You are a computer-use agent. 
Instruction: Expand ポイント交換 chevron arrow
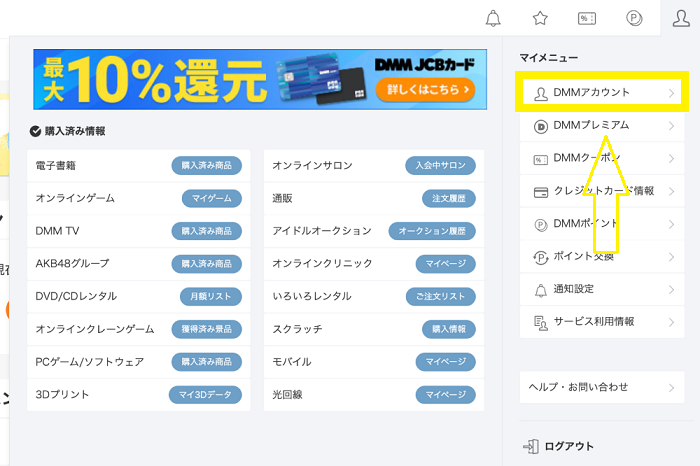tap(671, 257)
